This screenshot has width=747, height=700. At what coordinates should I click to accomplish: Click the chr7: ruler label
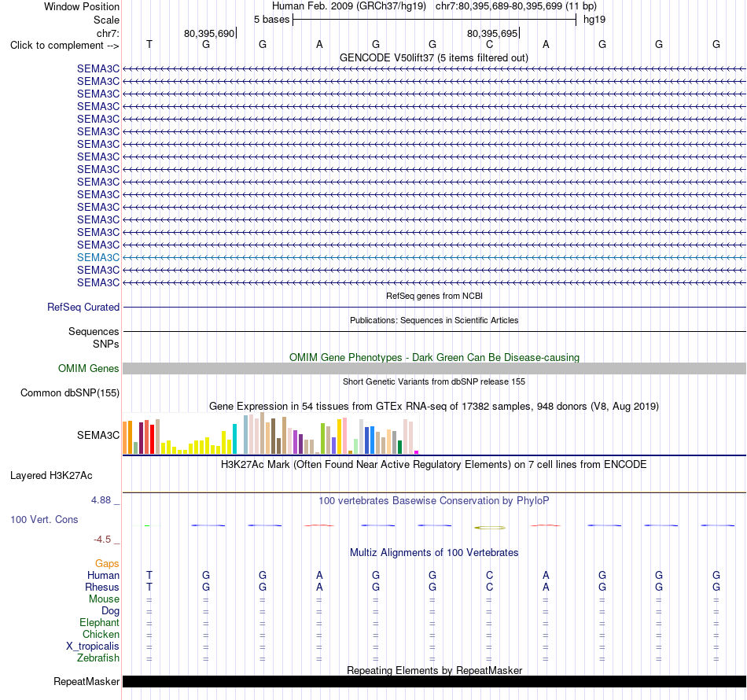pyautogui.click(x=108, y=33)
